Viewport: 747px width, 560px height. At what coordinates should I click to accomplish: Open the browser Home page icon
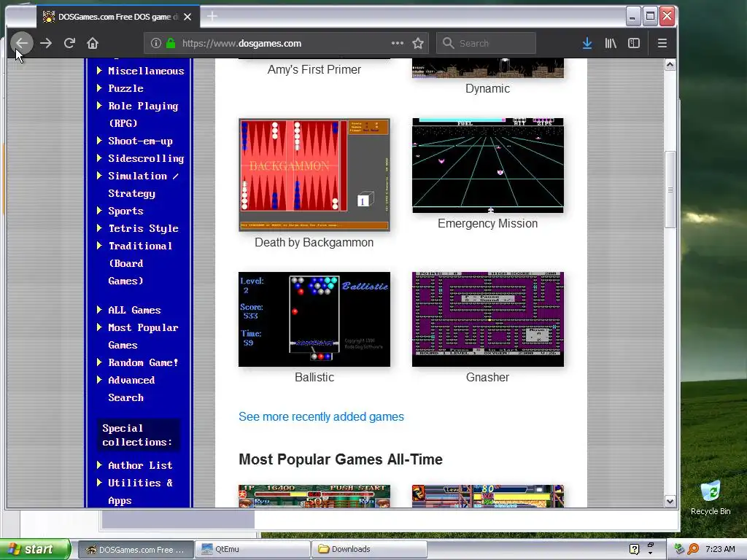click(93, 43)
